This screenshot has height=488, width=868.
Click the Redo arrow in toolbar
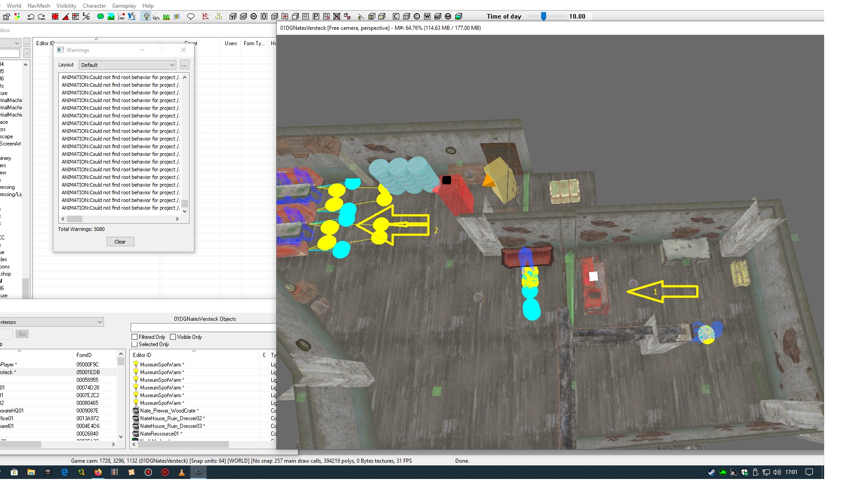tap(41, 17)
